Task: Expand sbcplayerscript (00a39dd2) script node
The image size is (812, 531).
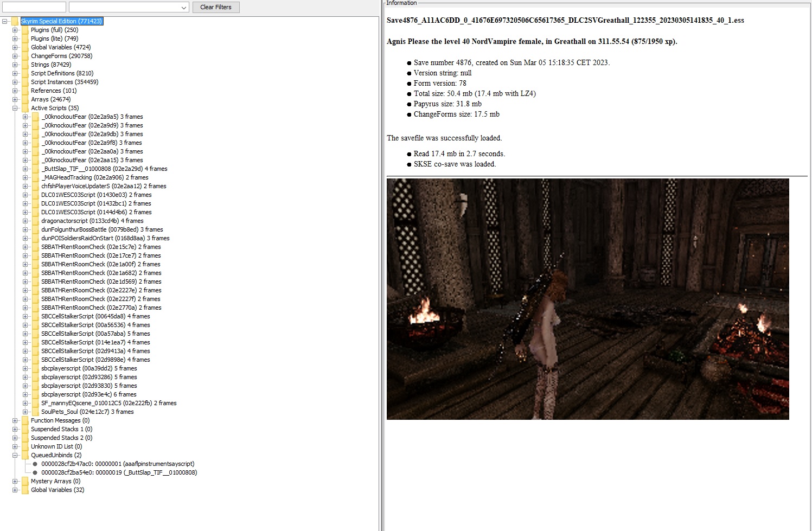Action: tap(25, 368)
